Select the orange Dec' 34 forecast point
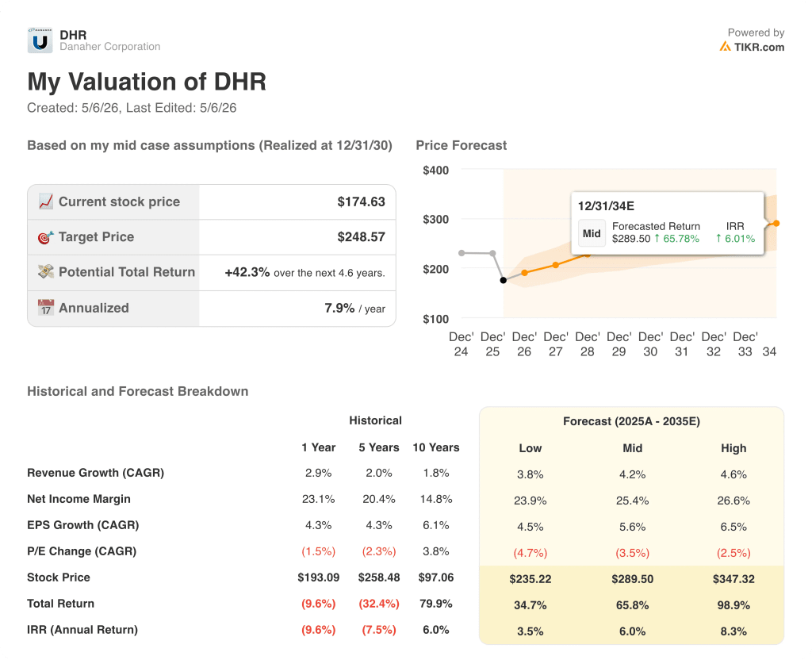The height and width of the screenshot is (660, 812). point(776,223)
